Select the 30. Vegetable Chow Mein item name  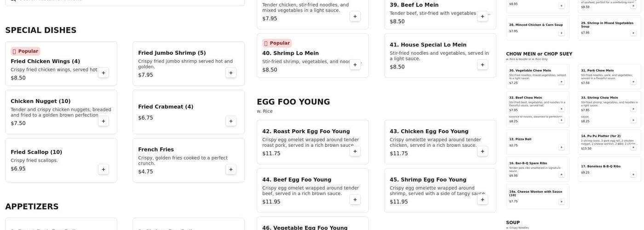[530, 70]
